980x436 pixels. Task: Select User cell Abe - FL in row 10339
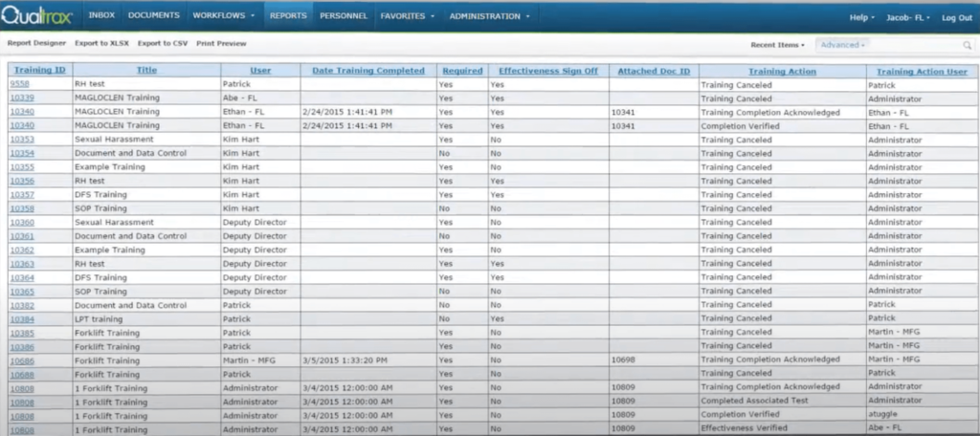(x=260, y=98)
